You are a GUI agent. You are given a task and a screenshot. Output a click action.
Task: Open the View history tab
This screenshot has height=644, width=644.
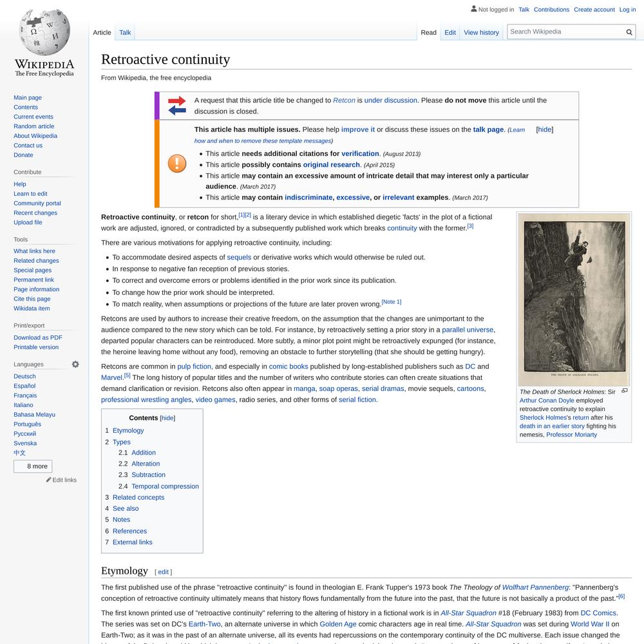coord(481,32)
